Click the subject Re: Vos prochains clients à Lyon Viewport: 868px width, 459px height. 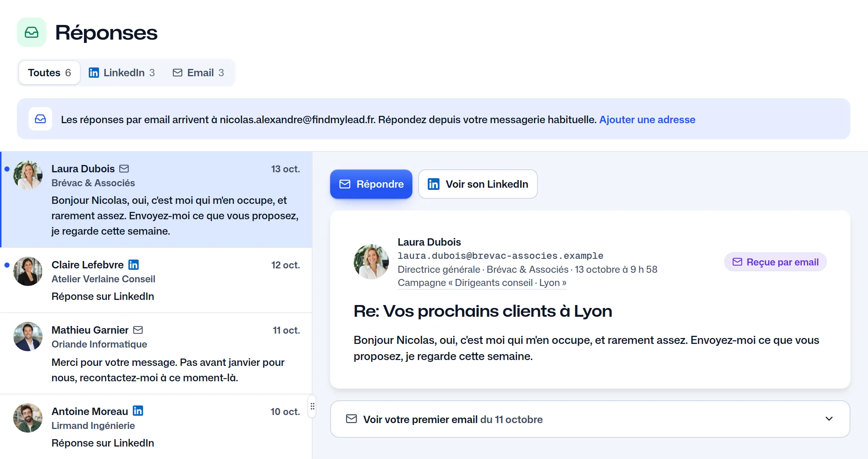coord(483,311)
